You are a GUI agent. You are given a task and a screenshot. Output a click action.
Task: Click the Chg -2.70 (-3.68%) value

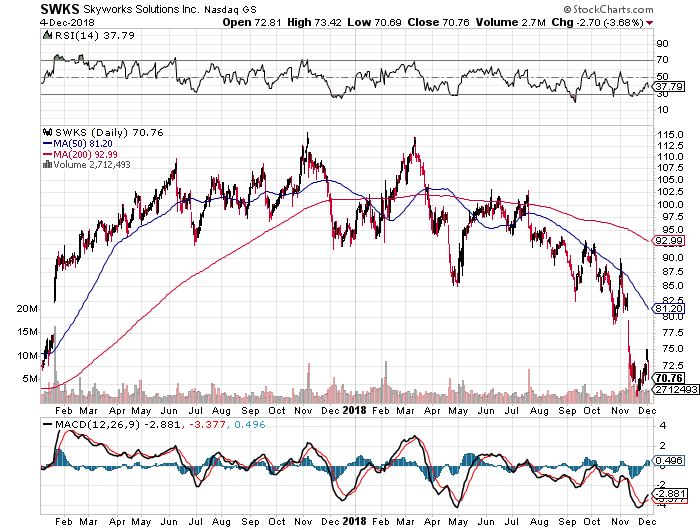[x=597, y=22]
